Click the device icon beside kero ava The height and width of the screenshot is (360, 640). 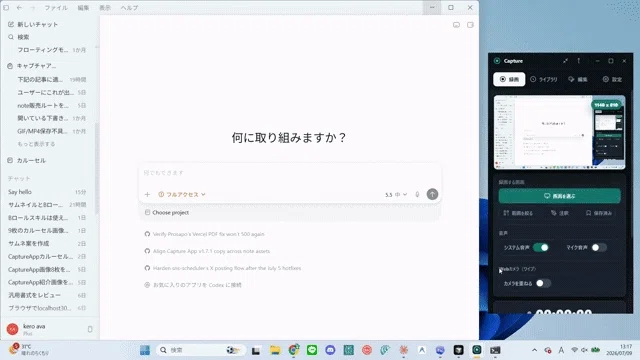point(90,329)
